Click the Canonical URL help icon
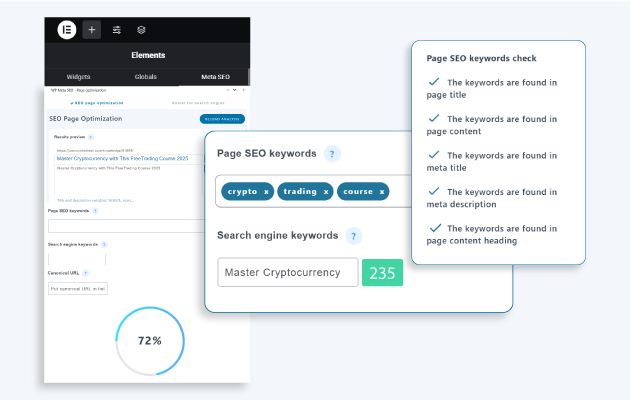The image size is (630, 400). [x=85, y=273]
